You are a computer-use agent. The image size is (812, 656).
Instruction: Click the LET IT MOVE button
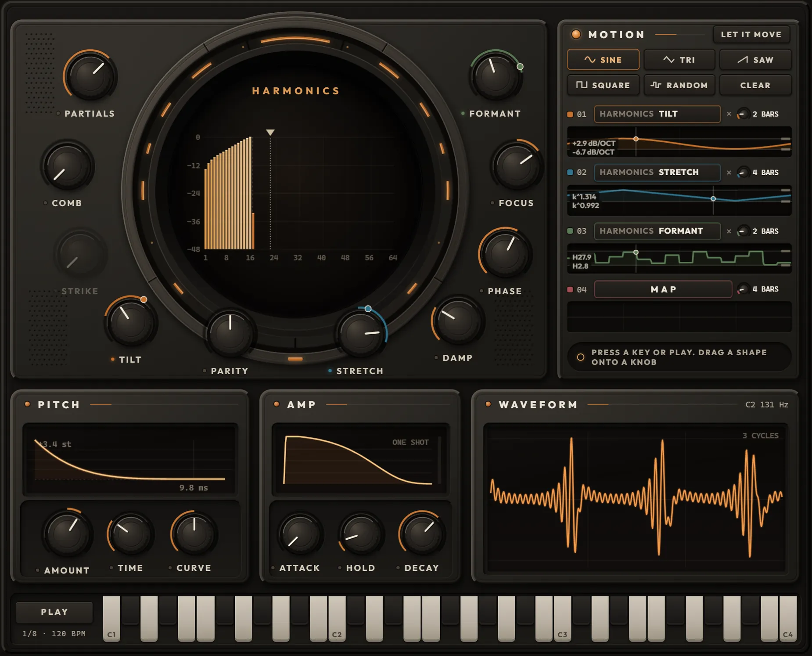751,34
